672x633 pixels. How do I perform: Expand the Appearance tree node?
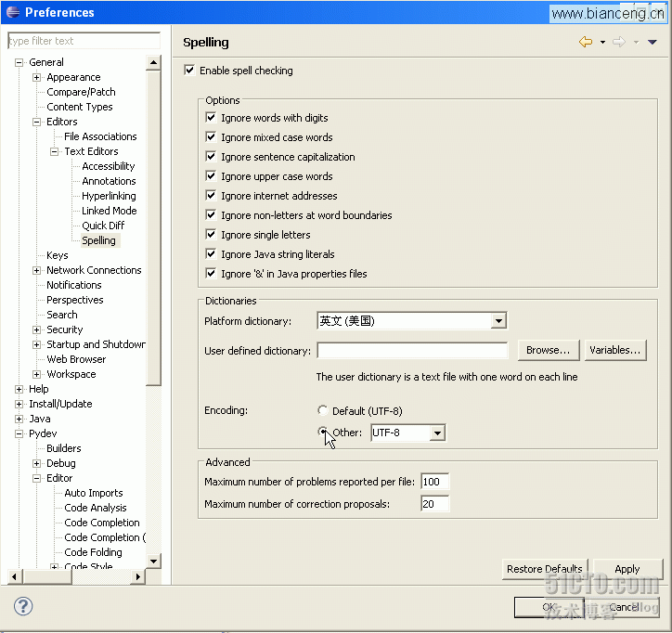point(36,78)
